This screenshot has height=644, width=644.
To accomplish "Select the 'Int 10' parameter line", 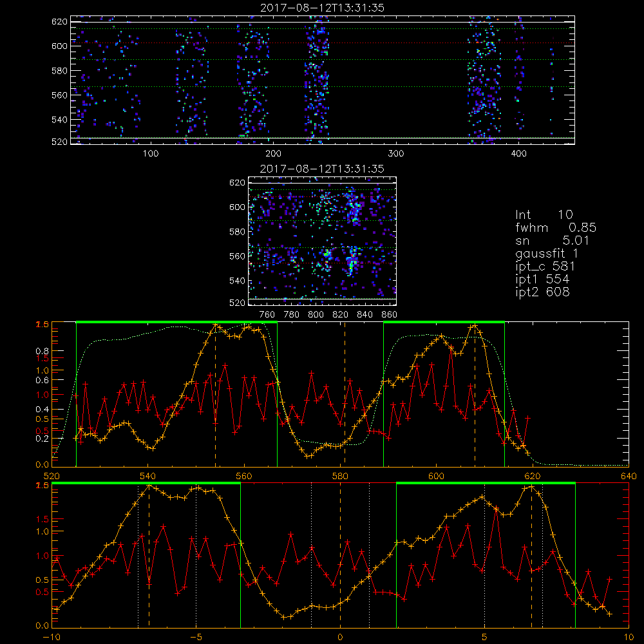I will pos(544,214).
